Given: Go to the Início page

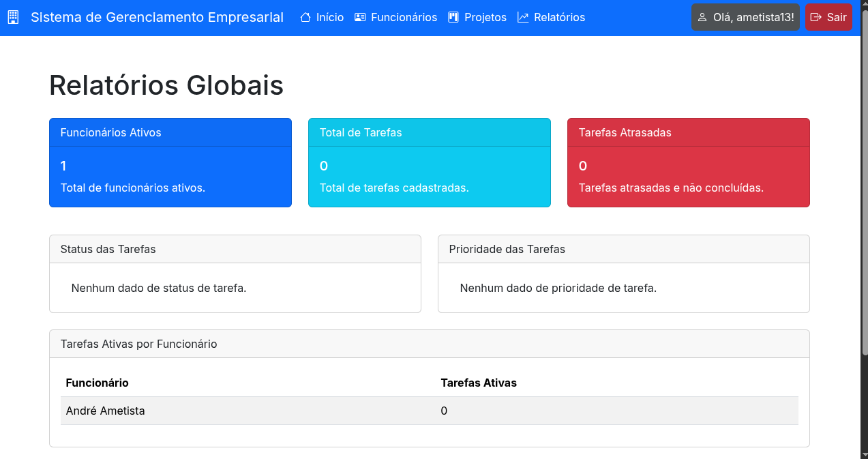Looking at the screenshot, I should (322, 17).
